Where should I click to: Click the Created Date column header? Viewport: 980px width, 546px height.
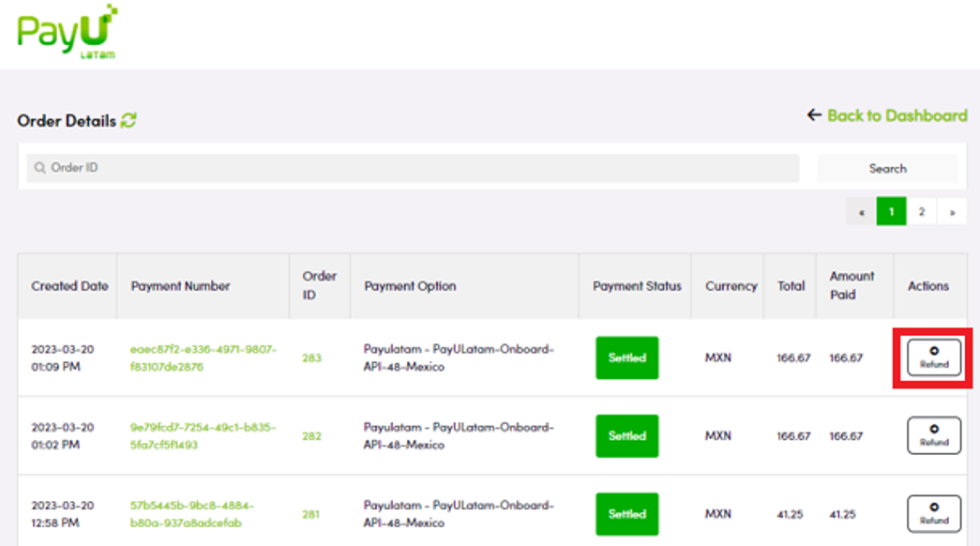69,286
